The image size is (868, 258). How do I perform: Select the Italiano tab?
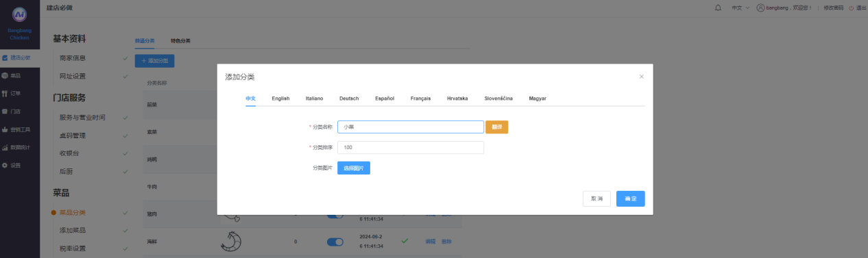(x=314, y=99)
